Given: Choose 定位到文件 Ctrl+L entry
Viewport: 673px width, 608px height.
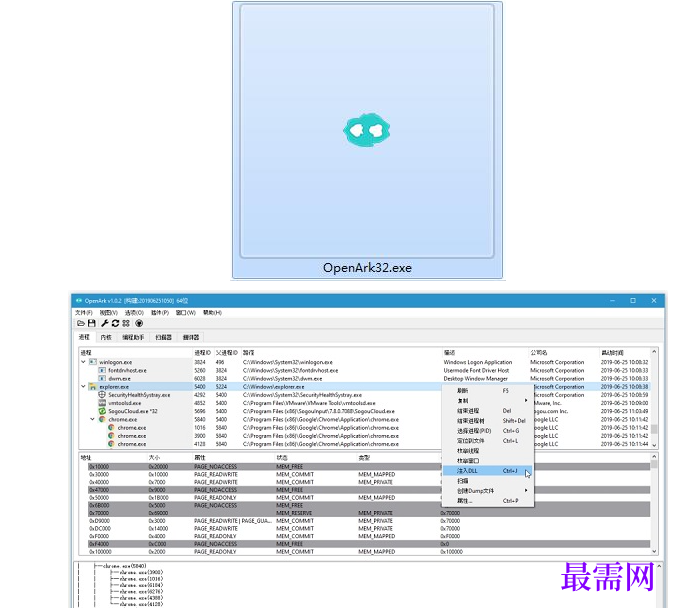Looking at the screenshot, I should [488, 441].
